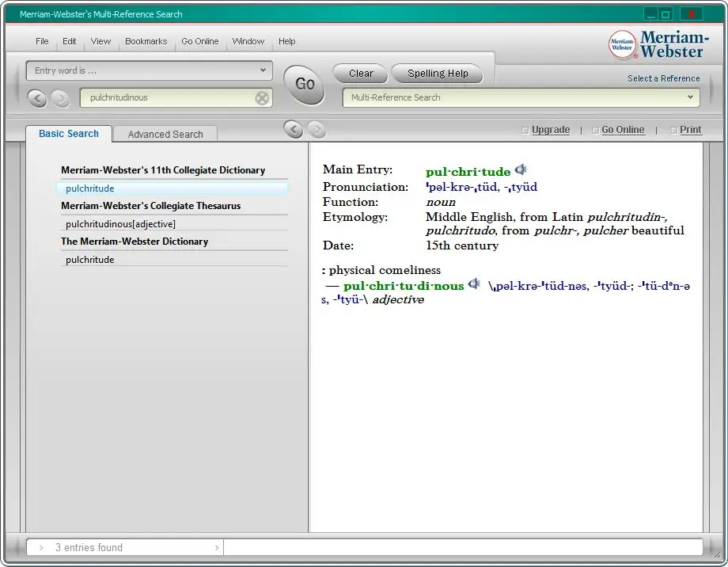
Task: Click the green pul·chri·tu·di·nous run-on entry
Action: [x=404, y=286]
